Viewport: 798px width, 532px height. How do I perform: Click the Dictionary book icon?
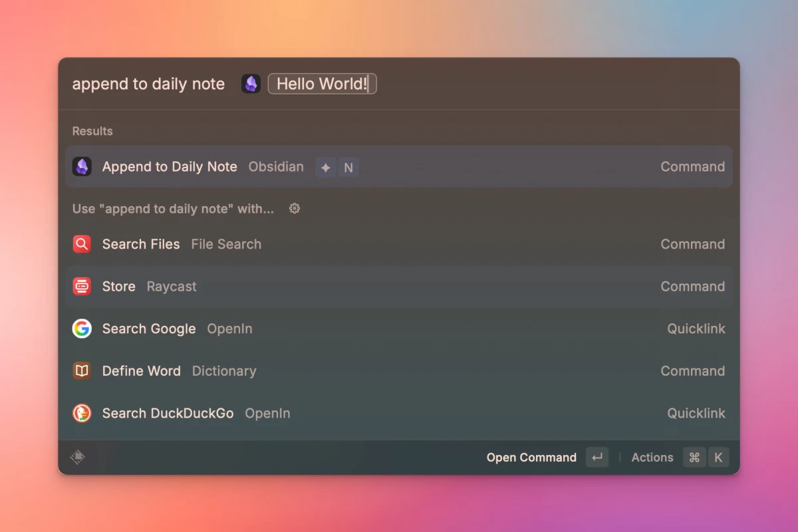coord(82,371)
